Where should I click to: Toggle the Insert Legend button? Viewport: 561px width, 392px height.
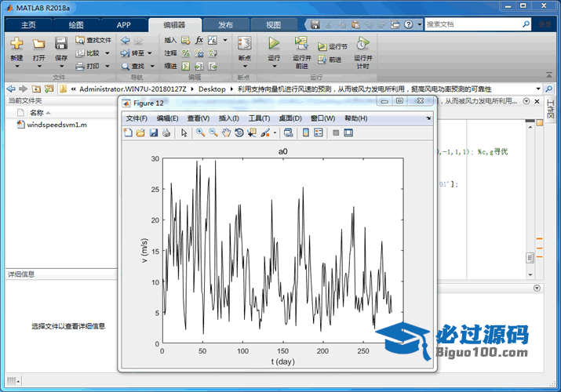[319, 132]
